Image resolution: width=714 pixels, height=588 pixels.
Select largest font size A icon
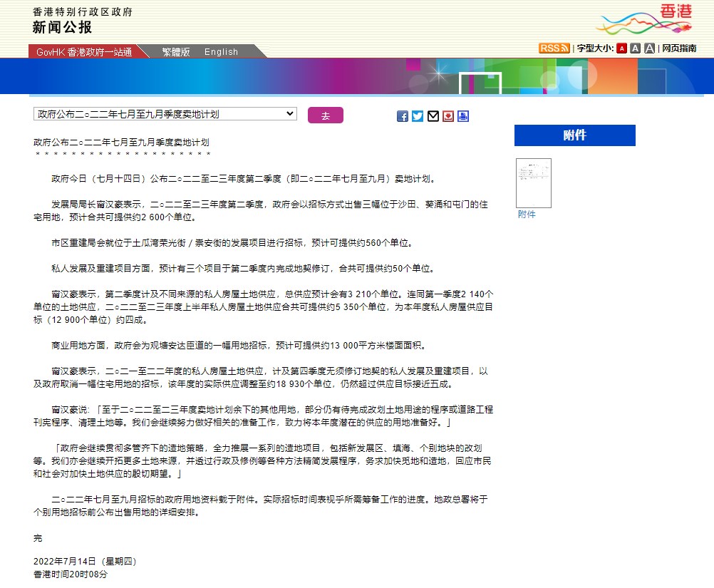(650, 48)
